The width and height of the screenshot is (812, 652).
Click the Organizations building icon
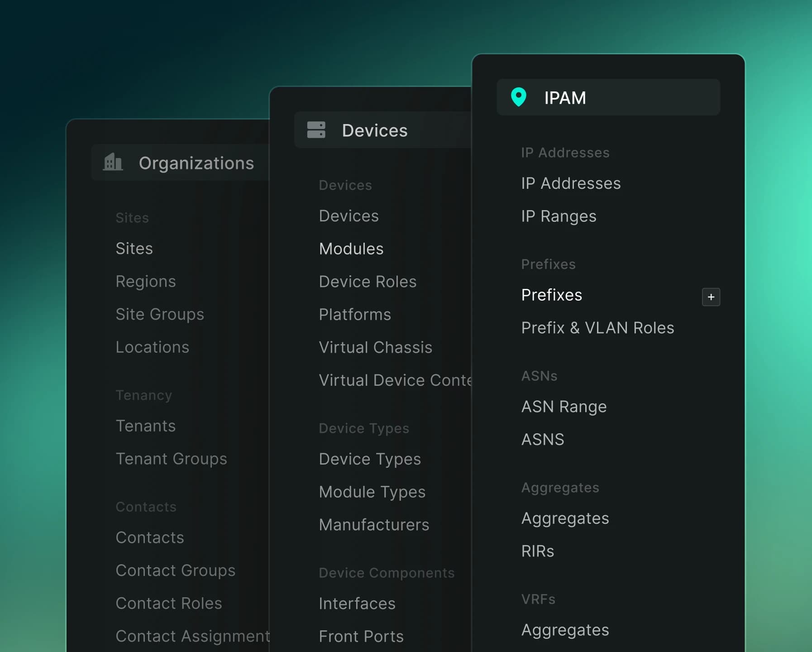tap(113, 162)
